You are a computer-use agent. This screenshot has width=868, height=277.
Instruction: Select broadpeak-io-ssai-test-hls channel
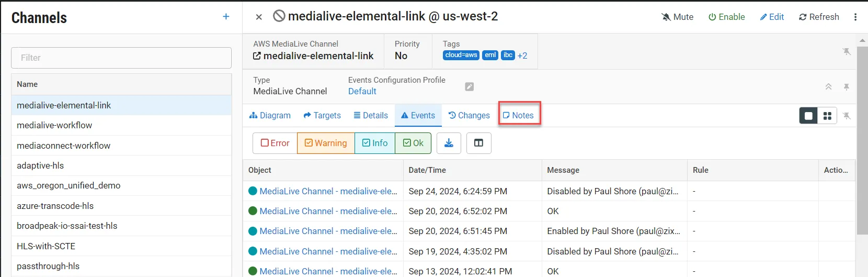coord(121,226)
